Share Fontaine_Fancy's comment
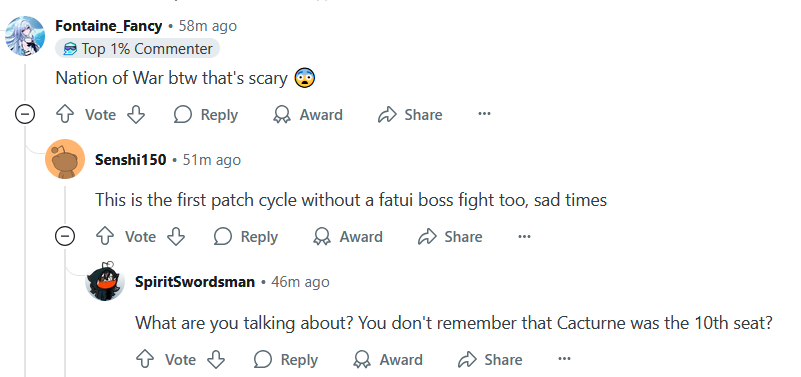The height and width of the screenshot is (377, 801). 410,114
